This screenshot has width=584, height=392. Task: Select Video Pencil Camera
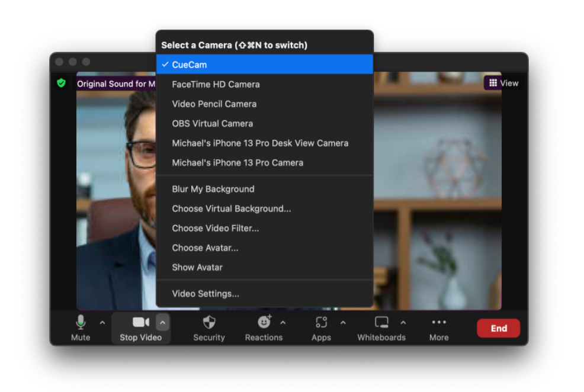pyautogui.click(x=264, y=104)
